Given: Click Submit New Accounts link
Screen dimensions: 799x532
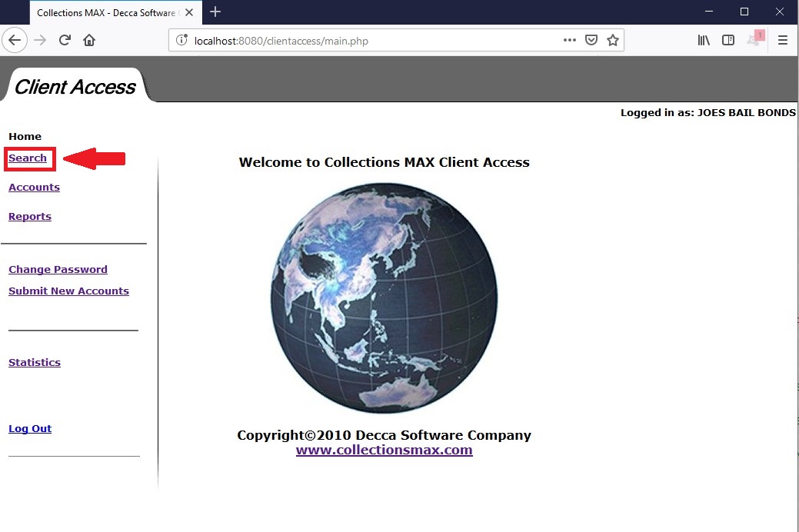Looking at the screenshot, I should (x=68, y=291).
